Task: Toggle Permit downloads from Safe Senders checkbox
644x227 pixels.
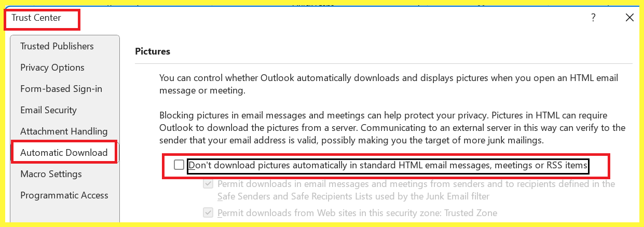Action: pos(208,184)
